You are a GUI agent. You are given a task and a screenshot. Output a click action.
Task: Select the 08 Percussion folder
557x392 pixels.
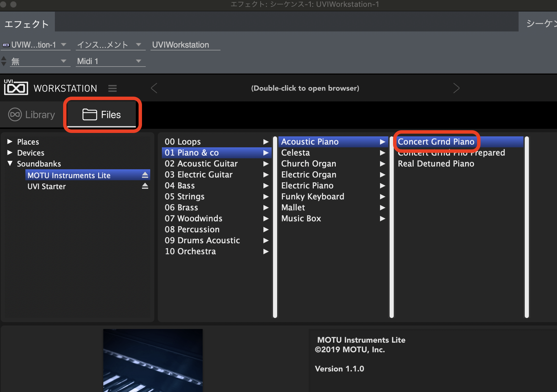click(216, 229)
